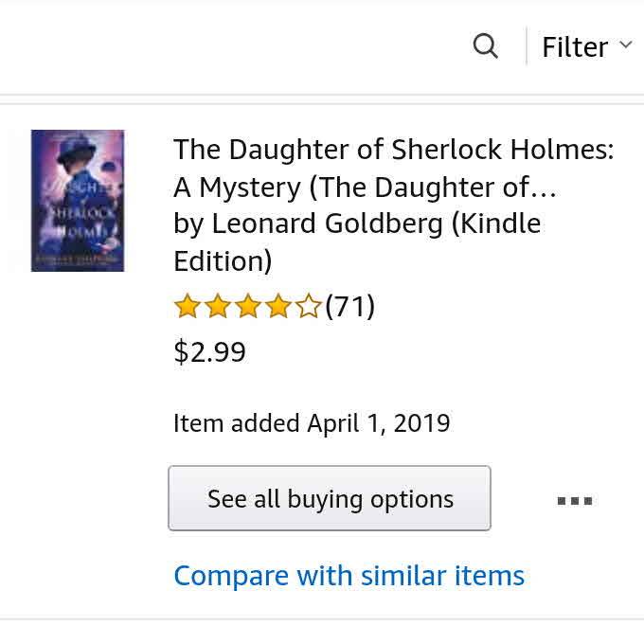This screenshot has width=644, height=644.
Task: Click the Edition) text line
Action: [223, 260]
